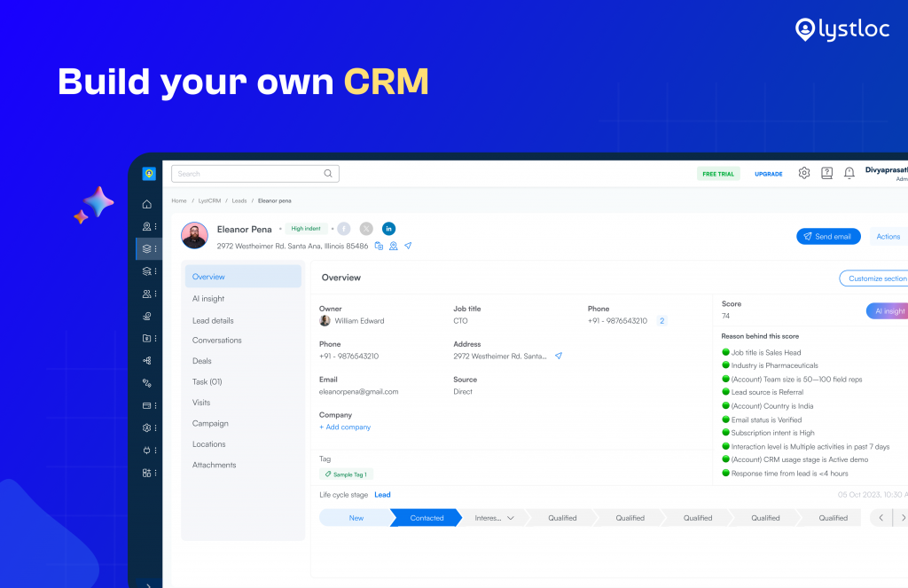Click the Sample Tag 1 chip
The width and height of the screenshot is (908, 588).
click(x=347, y=474)
